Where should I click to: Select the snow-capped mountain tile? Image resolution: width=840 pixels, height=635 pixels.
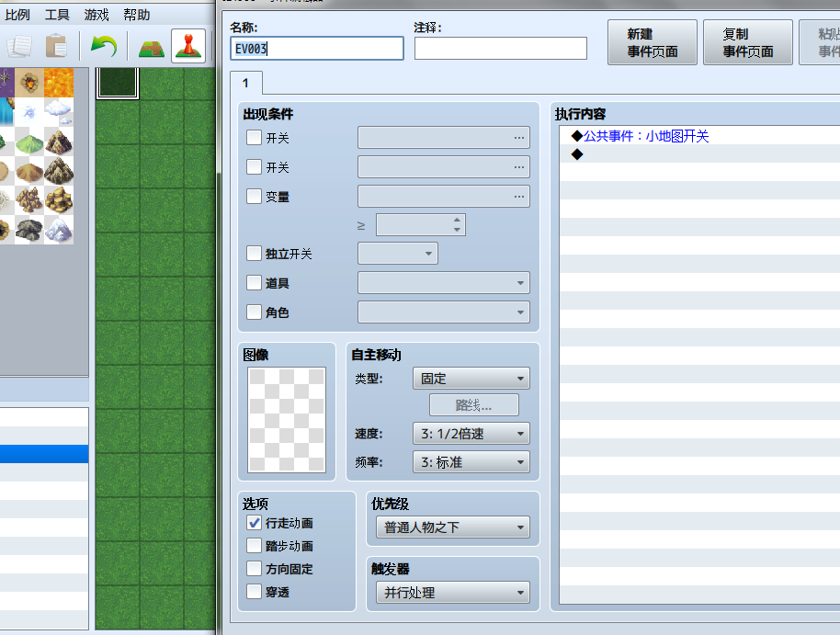point(59,230)
